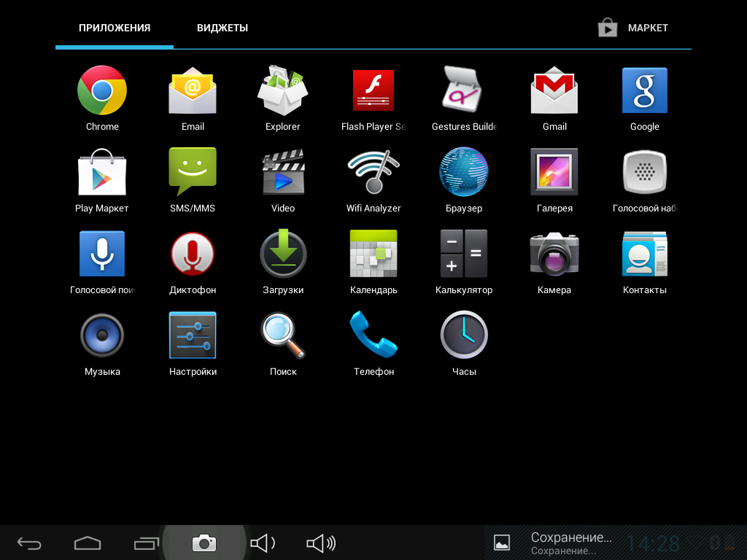
Task: Tap the home navigation button
Action: (88, 543)
